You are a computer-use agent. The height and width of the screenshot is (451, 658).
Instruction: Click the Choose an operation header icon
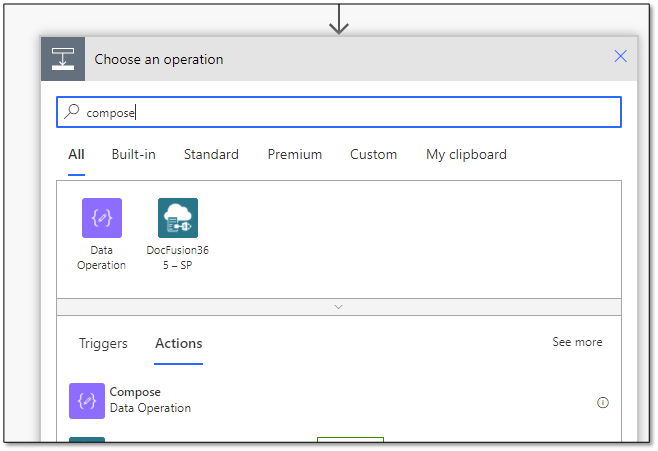click(x=63, y=59)
